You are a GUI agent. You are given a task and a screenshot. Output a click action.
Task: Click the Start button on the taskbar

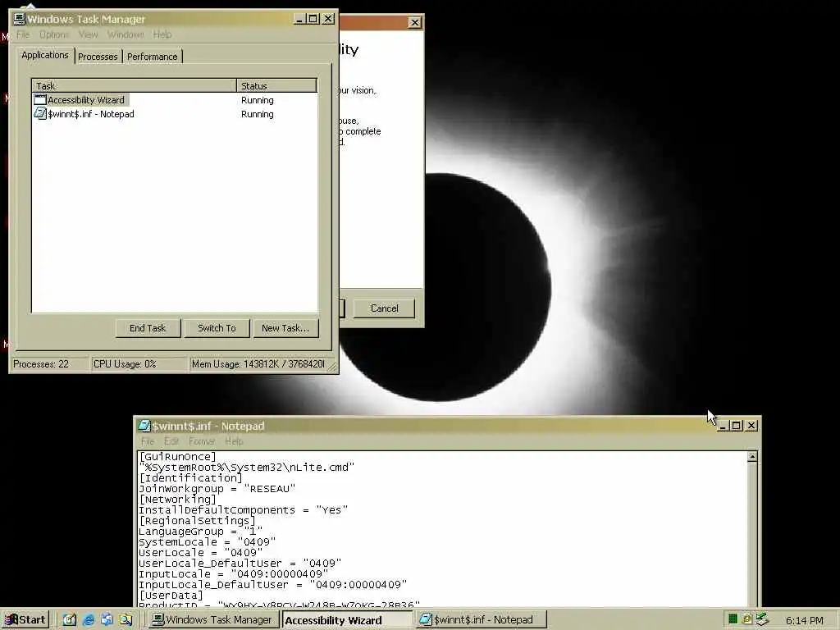click(25, 620)
